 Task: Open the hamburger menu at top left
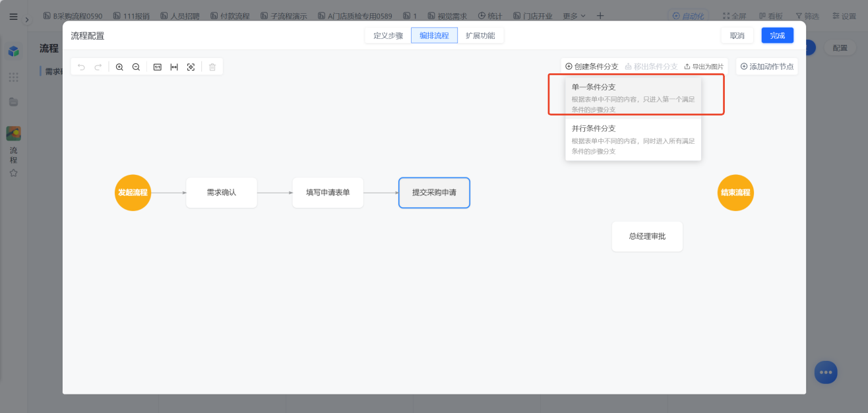[13, 16]
